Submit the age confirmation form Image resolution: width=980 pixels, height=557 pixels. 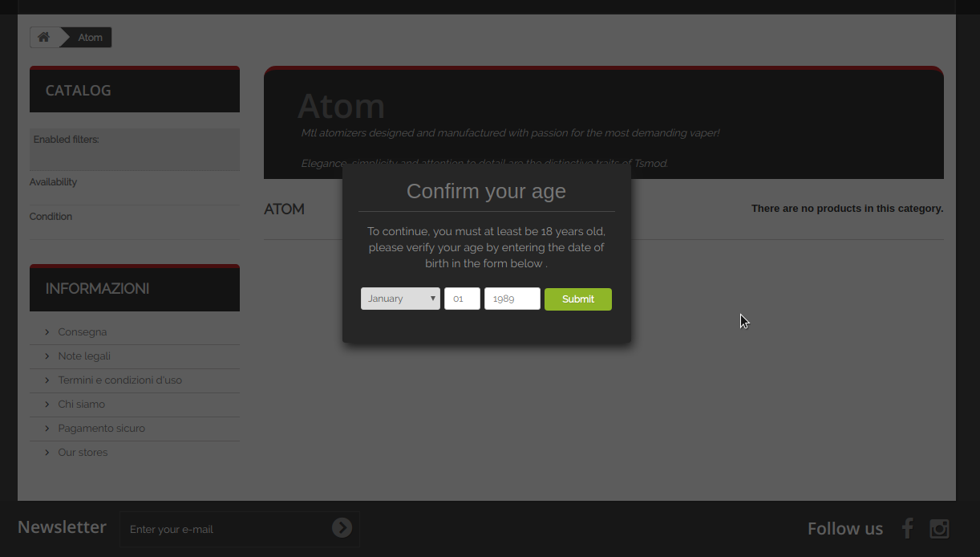[x=578, y=299]
